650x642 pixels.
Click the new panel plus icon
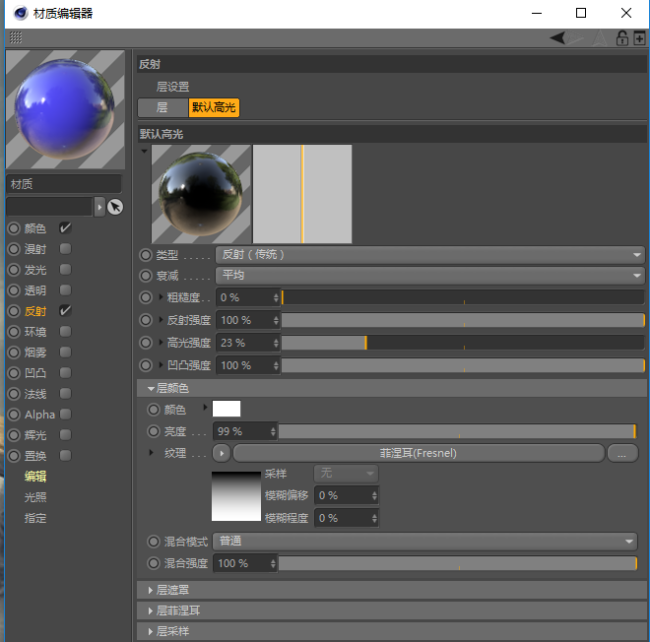tap(639, 38)
